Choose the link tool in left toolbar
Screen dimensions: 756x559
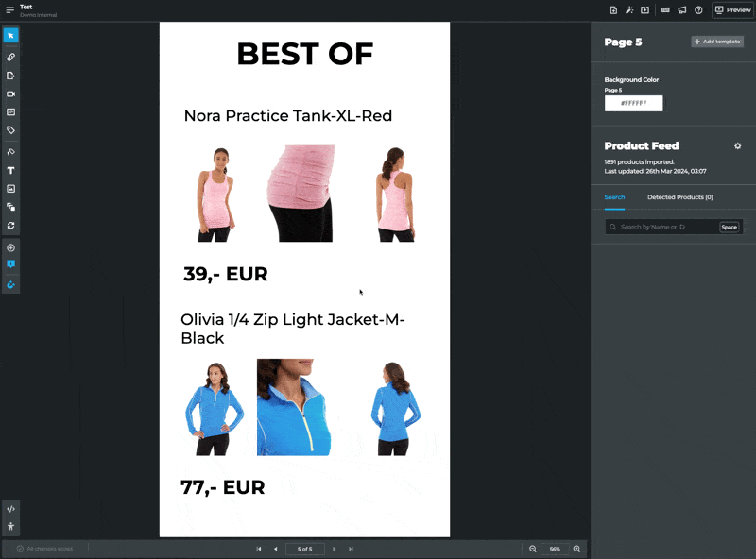[11, 58]
